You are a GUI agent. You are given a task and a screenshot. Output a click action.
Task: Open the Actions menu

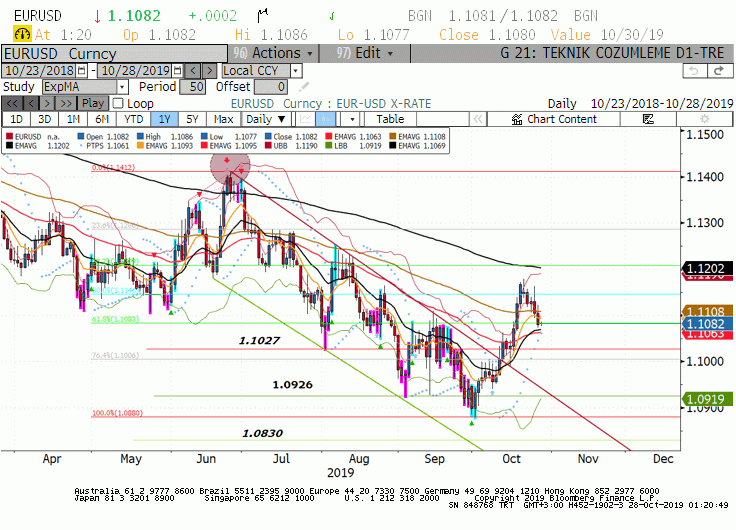click(273, 53)
